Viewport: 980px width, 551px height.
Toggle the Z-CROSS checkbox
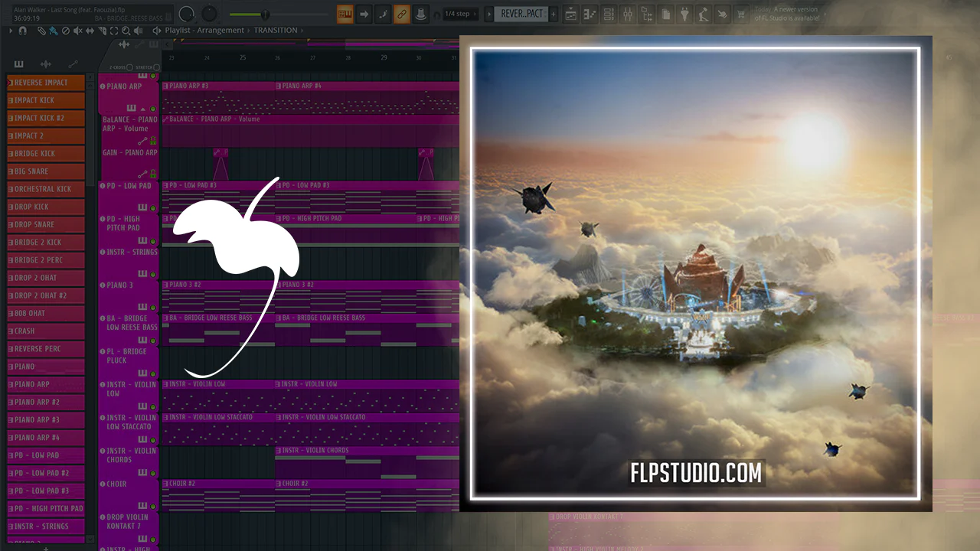point(129,67)
